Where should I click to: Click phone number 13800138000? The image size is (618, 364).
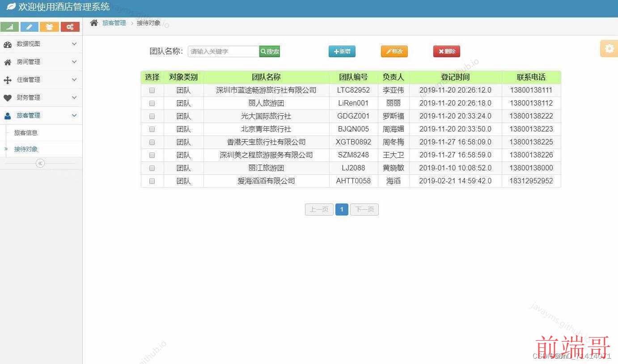pos(531,168)
